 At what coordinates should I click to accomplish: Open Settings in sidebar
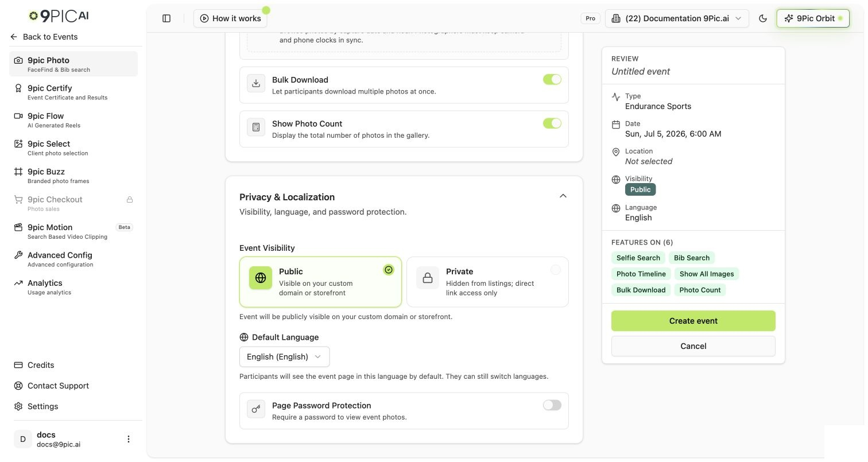click(36, 406)
